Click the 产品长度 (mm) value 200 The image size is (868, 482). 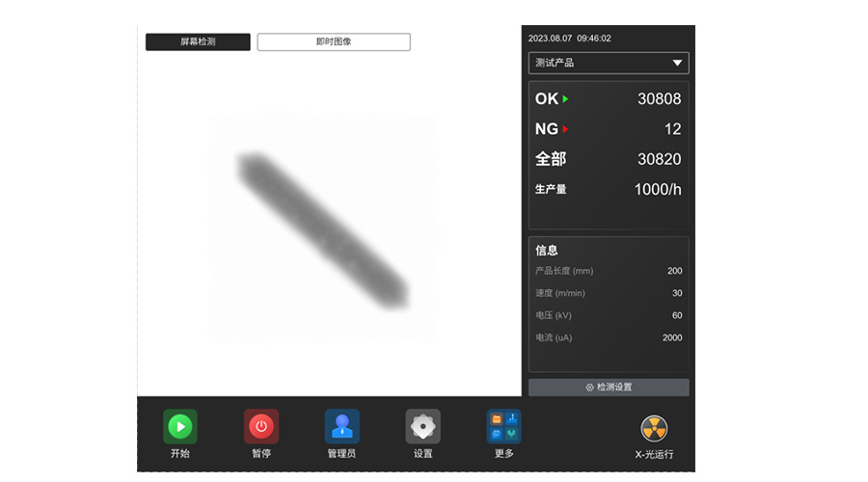coord(675,271)
